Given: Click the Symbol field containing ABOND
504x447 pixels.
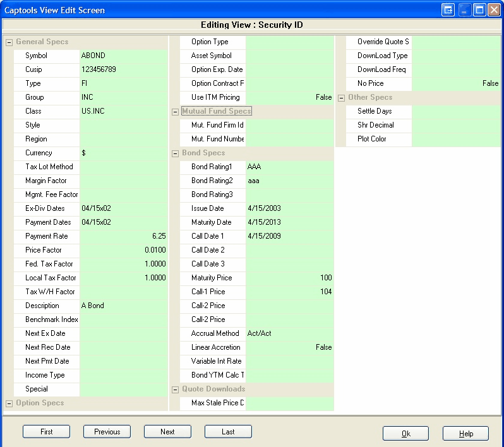Looking at the screenshot, I should 123,56.
